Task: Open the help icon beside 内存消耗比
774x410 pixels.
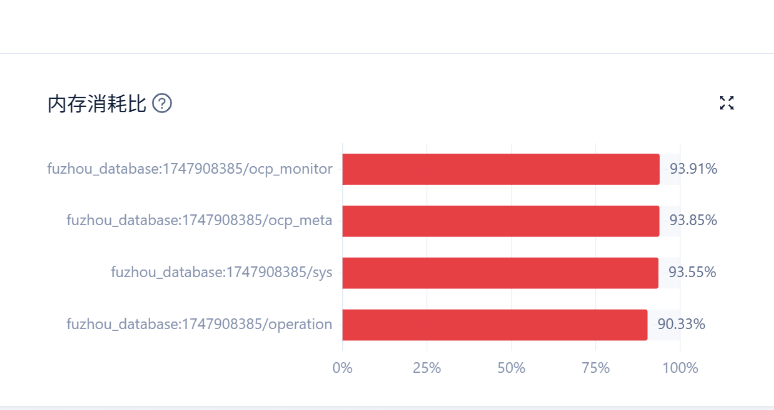Action: point(162,104)
